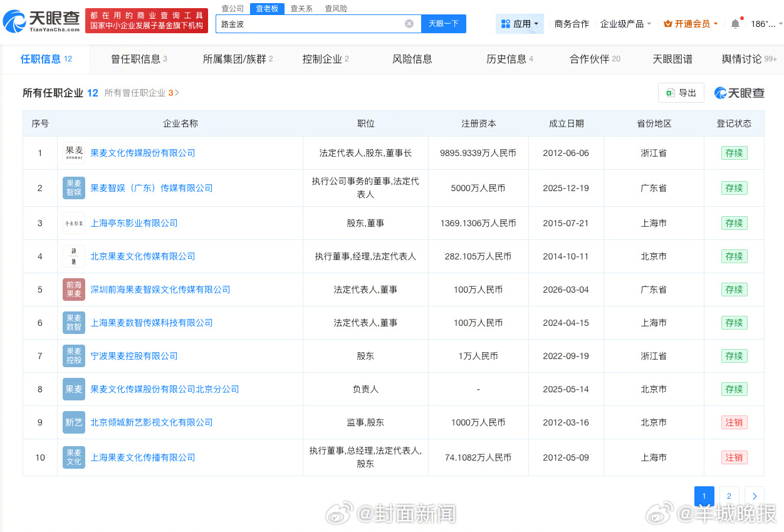
Task: Click the 果麦控股 logo badge
Action: tap(73, 356)
